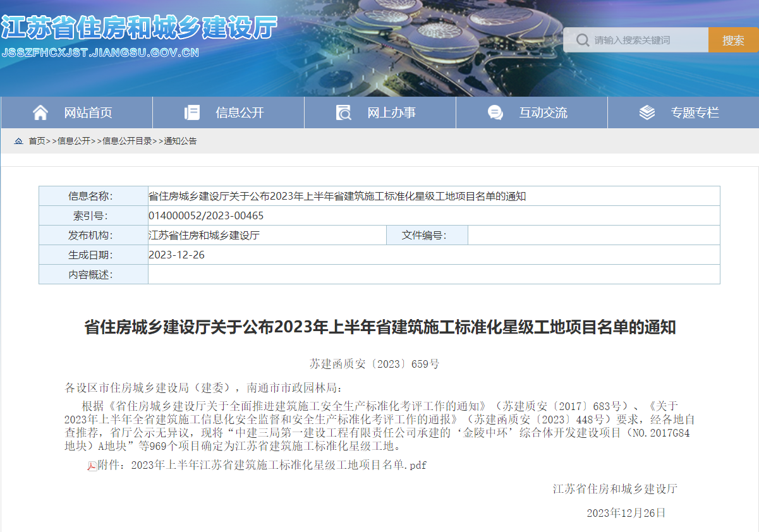Click the document icon beside 信息公开

(192, 112)
